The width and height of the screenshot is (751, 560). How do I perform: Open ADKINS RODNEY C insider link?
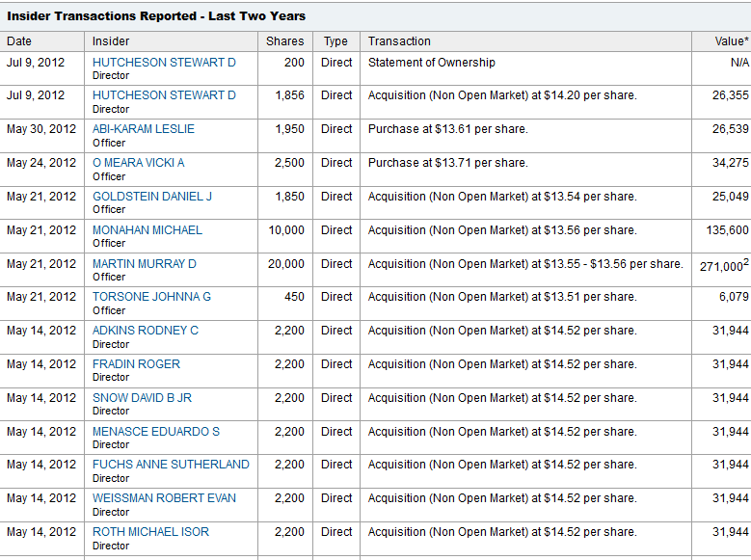146,331
